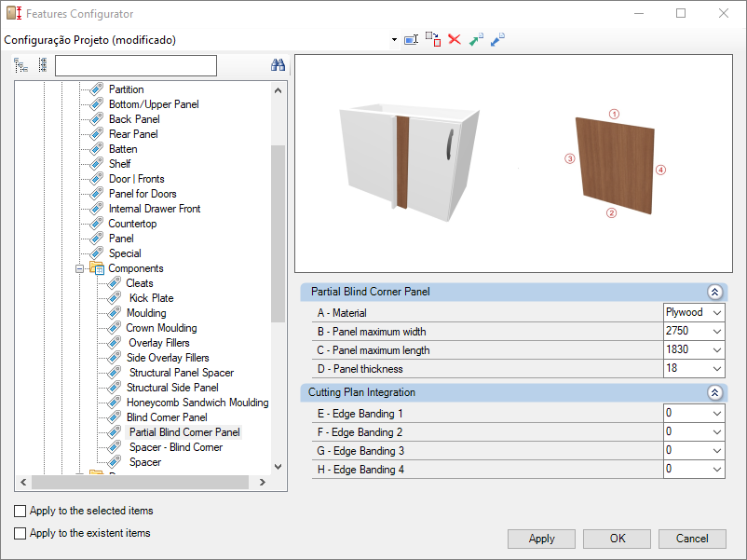This screenshot has width=747, height=560.
Task: Click the tree horizontal scroll left arrow
Action: 23,483
